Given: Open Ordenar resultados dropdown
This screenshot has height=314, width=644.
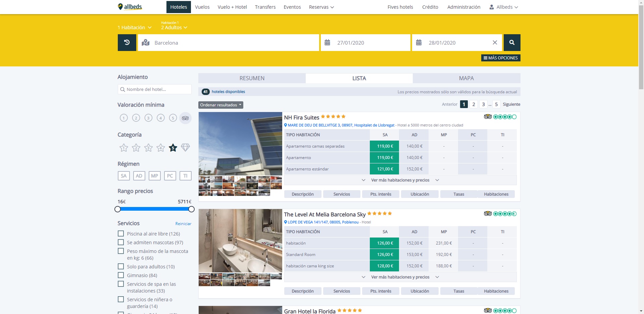Looking at the screenshot, I should (x=220, y=105).
